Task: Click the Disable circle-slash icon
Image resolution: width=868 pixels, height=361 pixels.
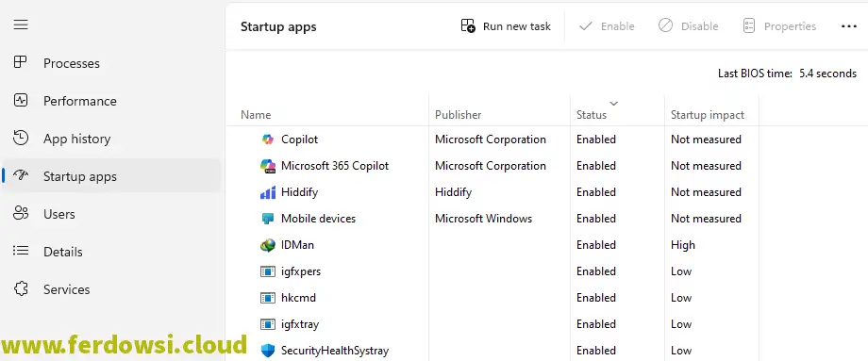Action: click(665, 26)
